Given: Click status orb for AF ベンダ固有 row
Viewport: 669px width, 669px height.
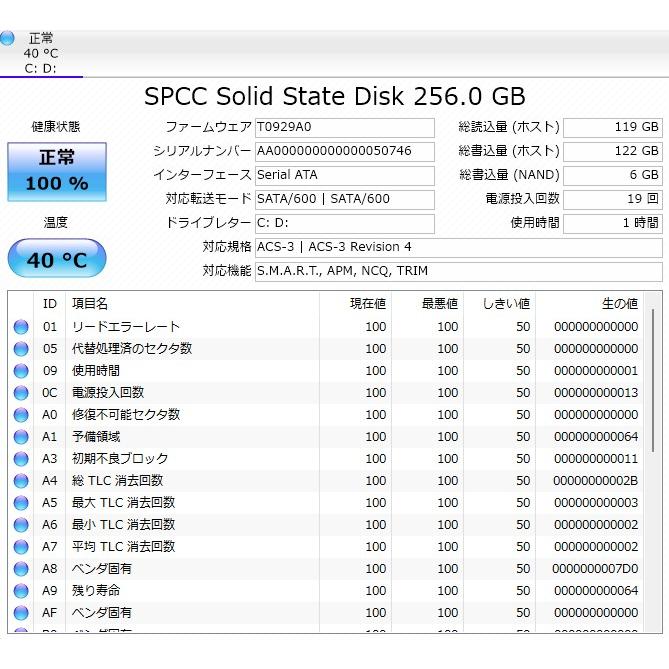Looking at the screenshot, I should [21, 613].
